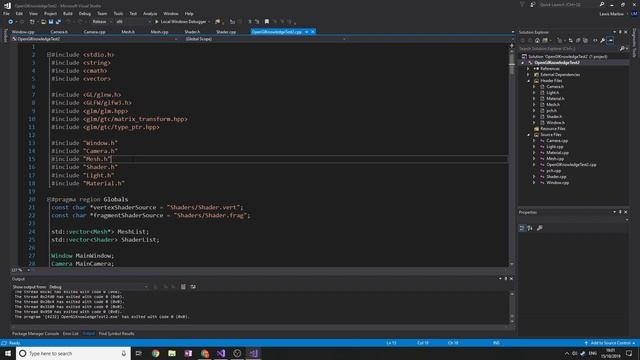Open Solution Explorer Properties wrench icon
The image size is (640, 360).
point(602,40)
